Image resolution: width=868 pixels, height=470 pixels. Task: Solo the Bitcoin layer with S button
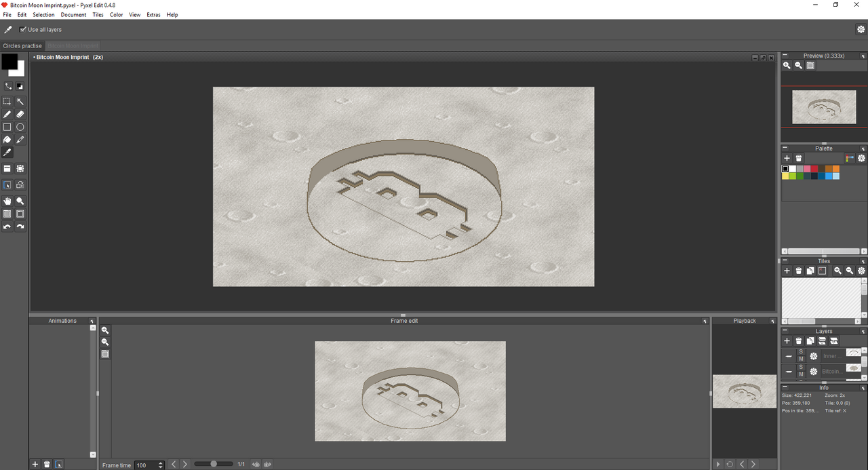pyautogui.click(x=801, y=367)
